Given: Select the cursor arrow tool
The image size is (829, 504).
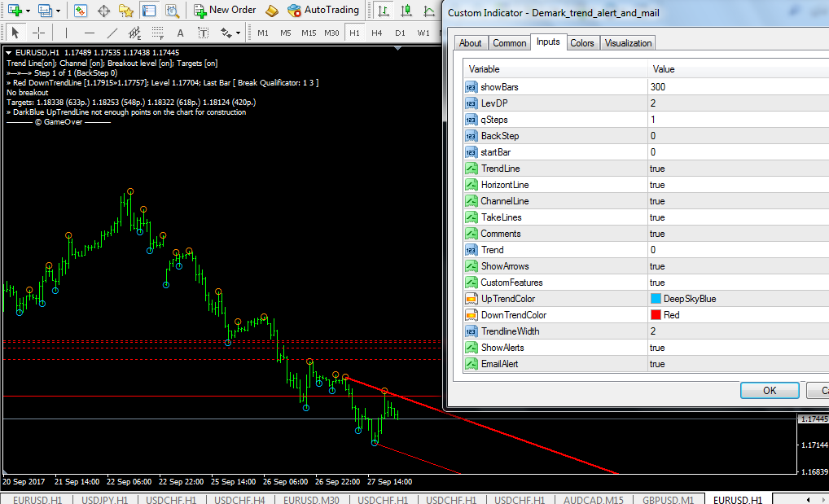Looking at the screenshot, I should (15, 33).
